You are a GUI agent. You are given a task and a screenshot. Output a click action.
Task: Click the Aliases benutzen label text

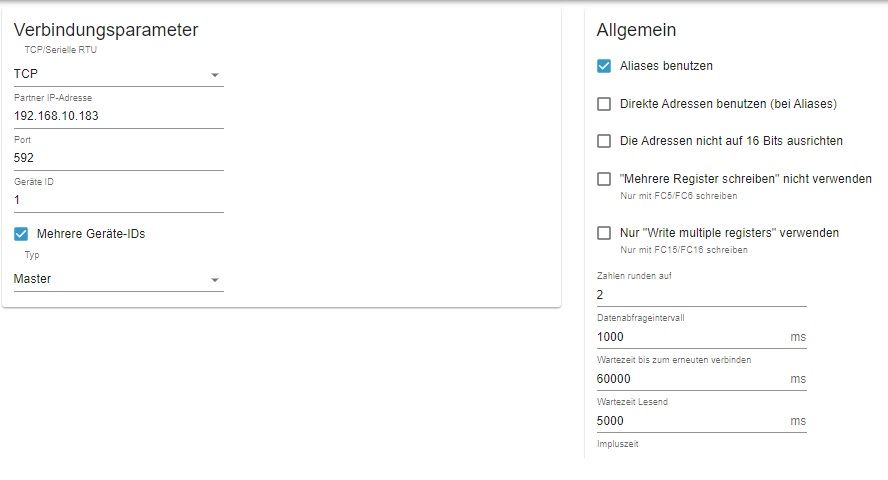click(666, 66)
